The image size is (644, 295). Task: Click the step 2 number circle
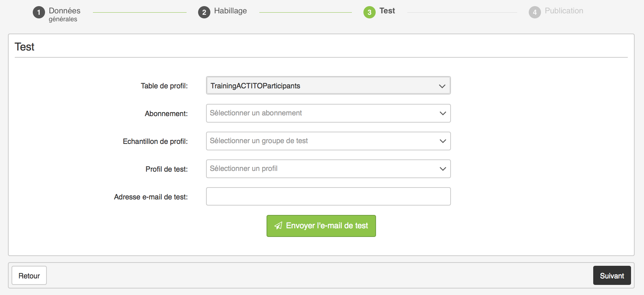click(x=204, y=12)
